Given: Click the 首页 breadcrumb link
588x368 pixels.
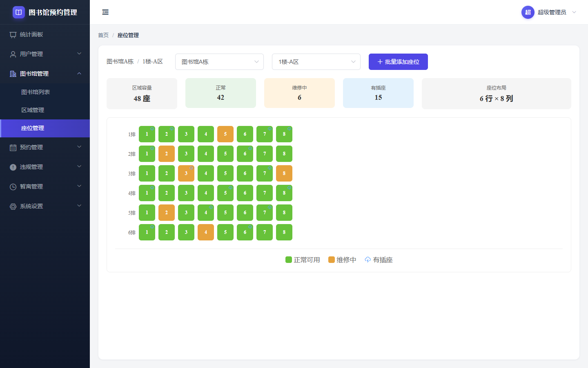Looking at the screenshot, I should (103, 35).
